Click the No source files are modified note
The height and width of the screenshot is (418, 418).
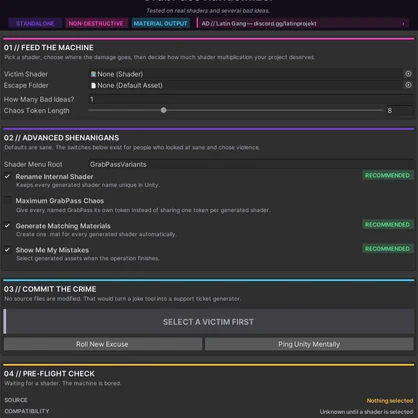click(123, 299)
